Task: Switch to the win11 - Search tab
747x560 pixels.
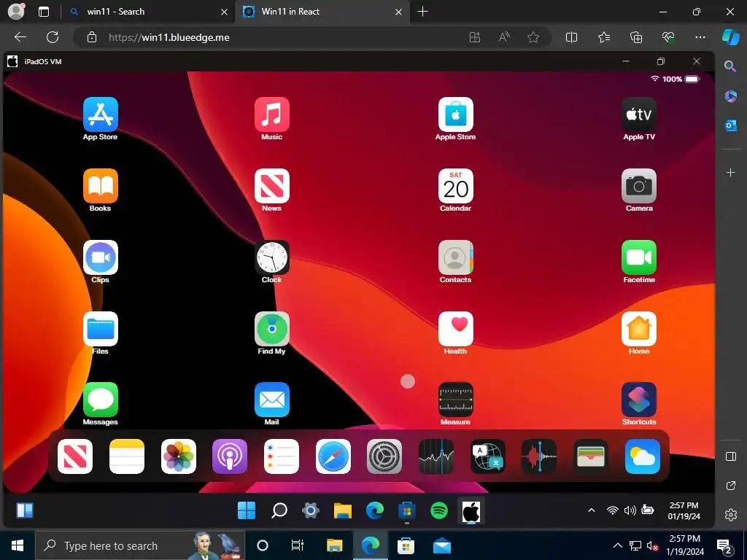Action: coord(143,12)
